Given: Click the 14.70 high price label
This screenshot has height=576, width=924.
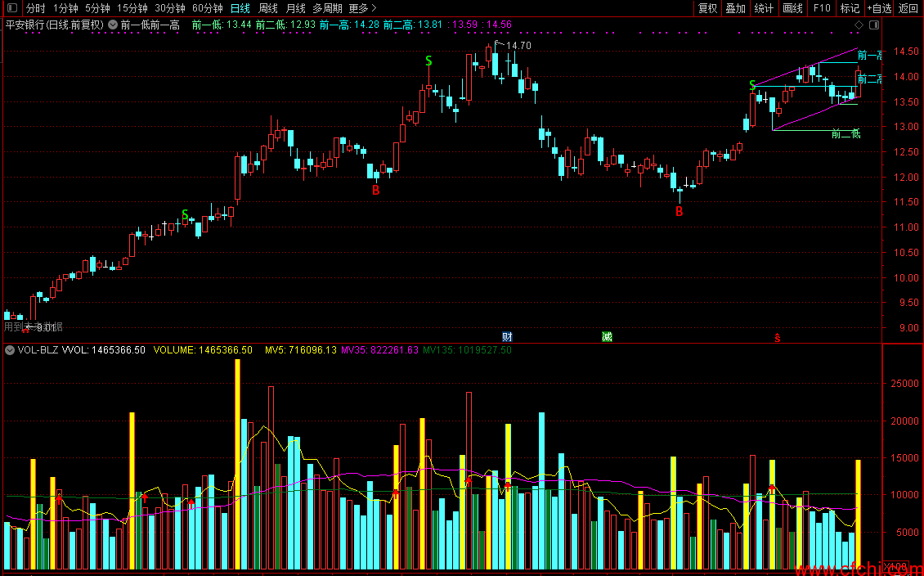Looking at the screenshot, I should click(x=518, y=45).
